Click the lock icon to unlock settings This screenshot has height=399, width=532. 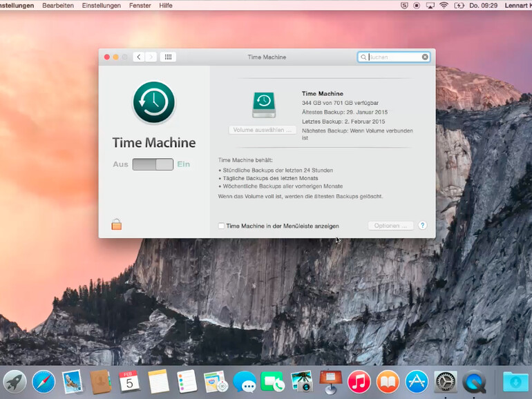coord(116,224)
